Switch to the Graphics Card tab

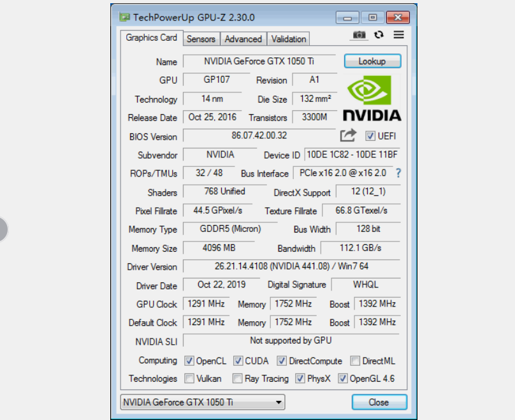152,38
